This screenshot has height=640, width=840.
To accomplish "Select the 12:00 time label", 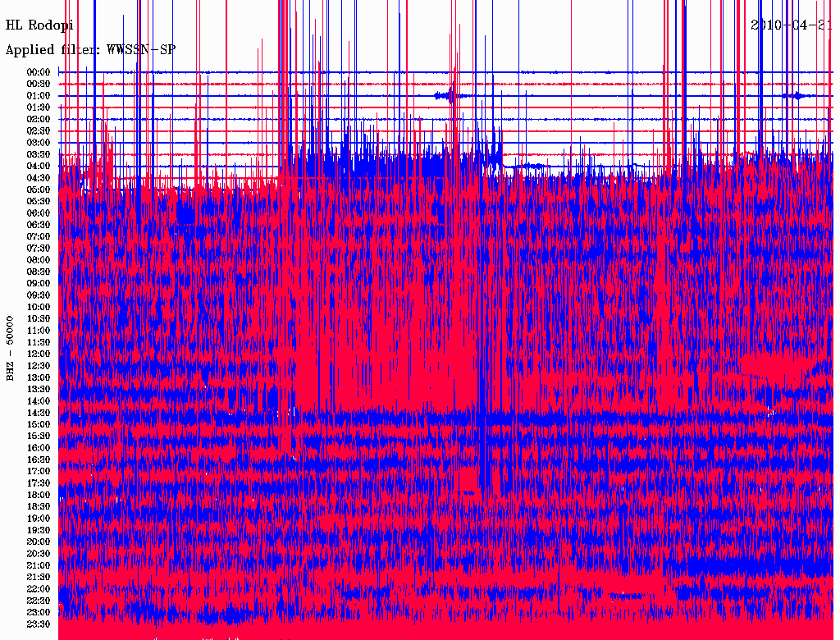I will pyautogui.click(x=39, y=354).
